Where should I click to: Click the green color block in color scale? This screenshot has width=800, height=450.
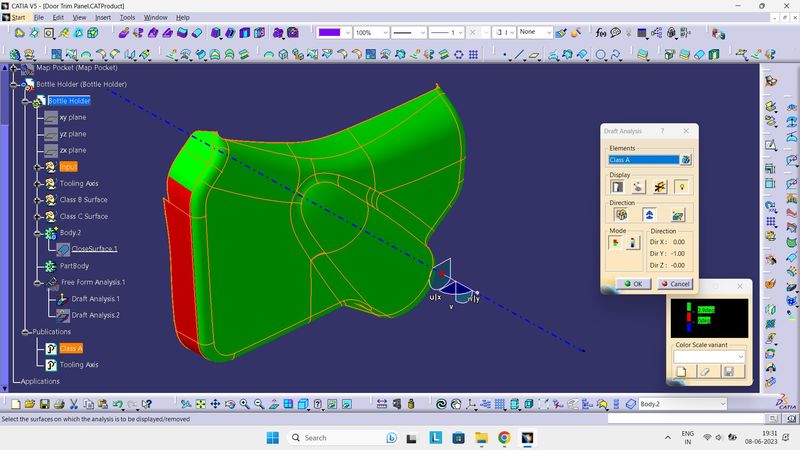tap(689, 306)
